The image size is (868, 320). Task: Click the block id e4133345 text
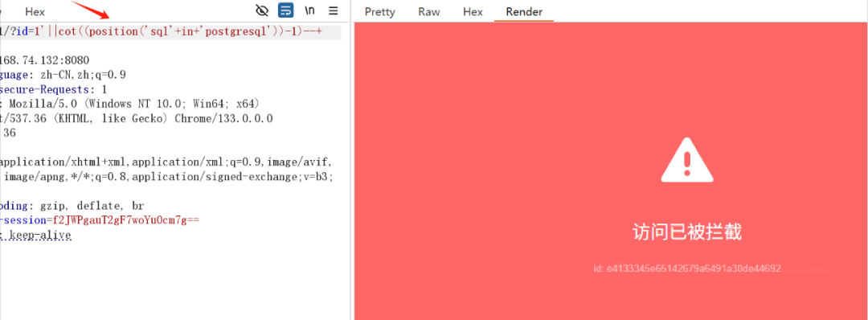pyautogui.click(x=686, y=269)
